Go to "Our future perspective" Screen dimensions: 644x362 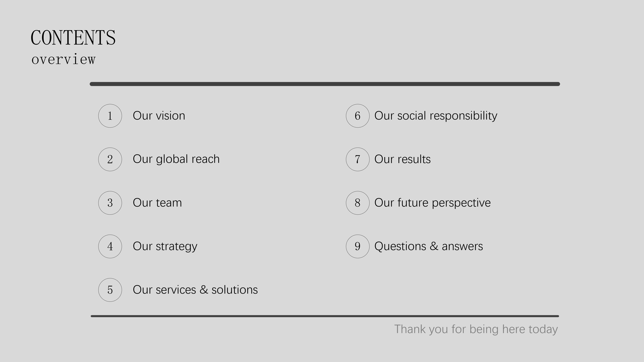(433, 203)
